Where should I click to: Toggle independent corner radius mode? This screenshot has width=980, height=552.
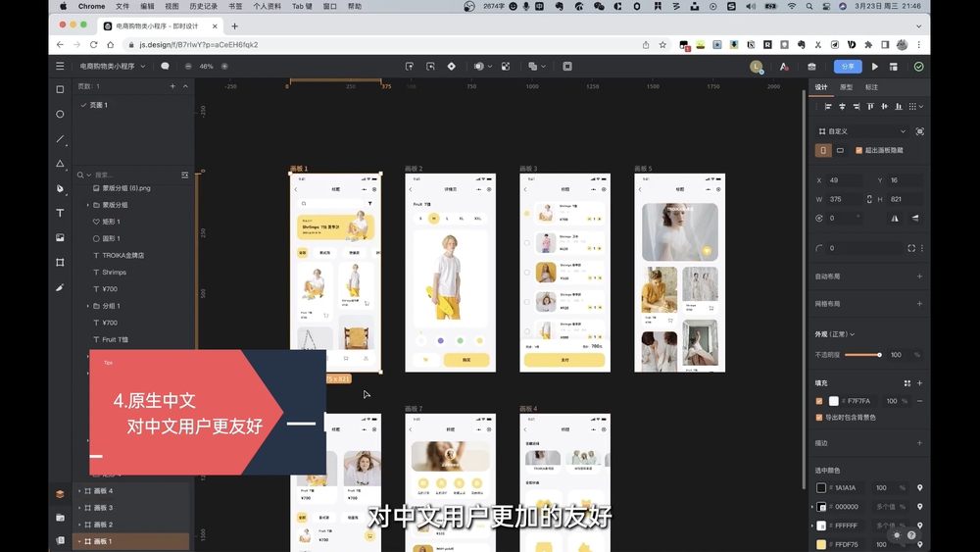click(x=911, y=248)
